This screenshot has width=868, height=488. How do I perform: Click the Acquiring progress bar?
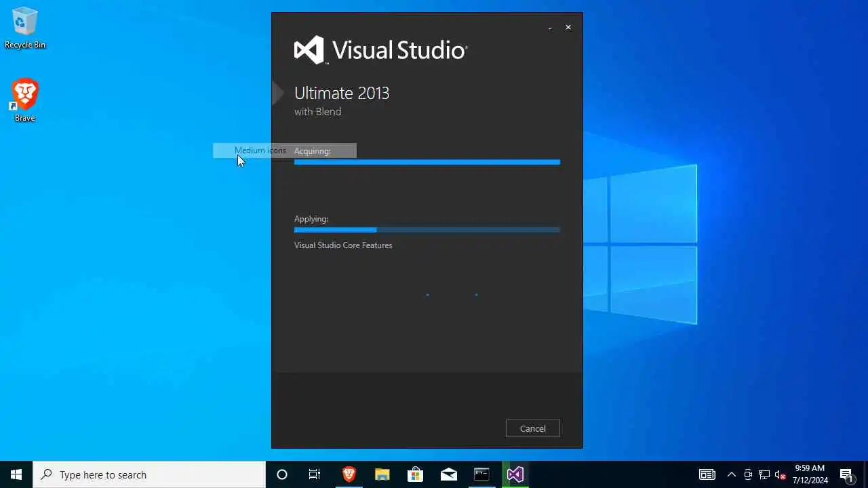click(427, 162)
